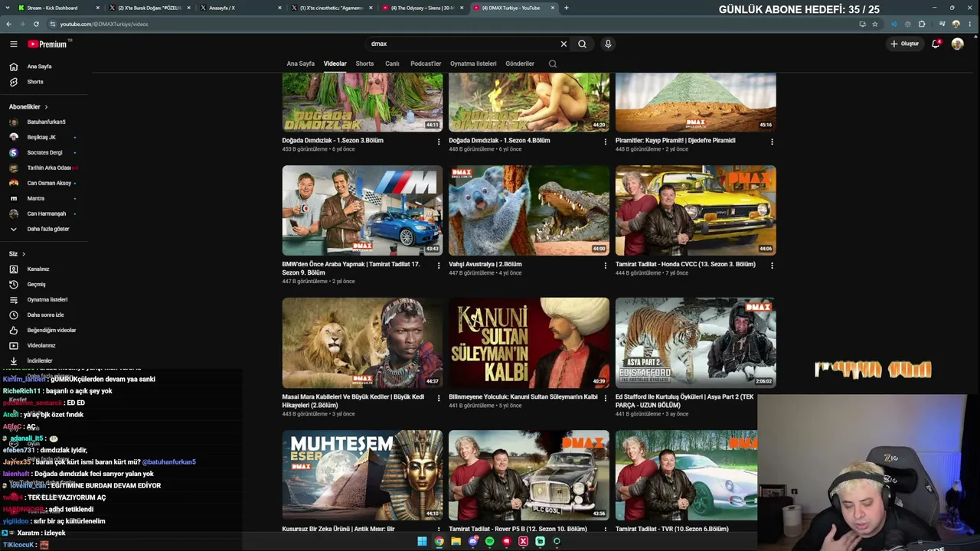Viewport: 980px width, 551px height.
Task: Click the browser address bar URL
Action: (104, 24)
